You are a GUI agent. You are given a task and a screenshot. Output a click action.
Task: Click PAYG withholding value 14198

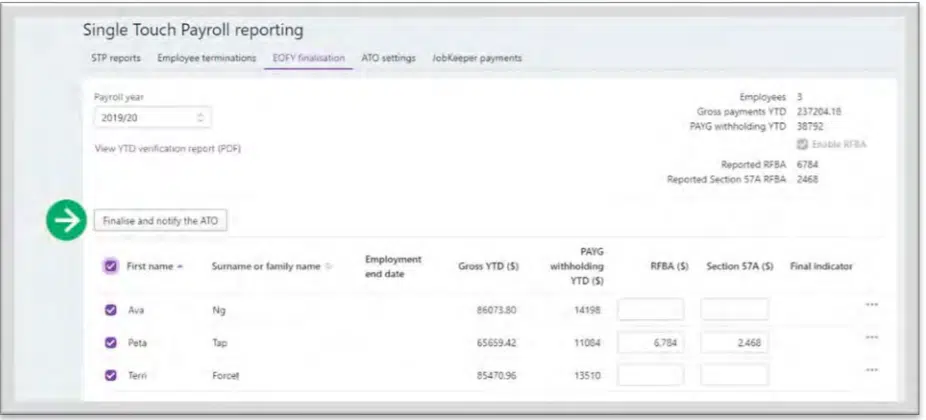point(588,310)
